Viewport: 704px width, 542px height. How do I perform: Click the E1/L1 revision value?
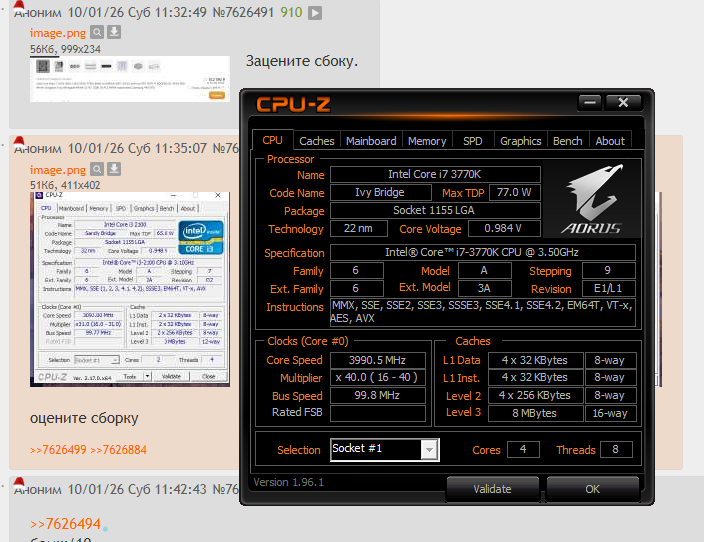point(608,288)
